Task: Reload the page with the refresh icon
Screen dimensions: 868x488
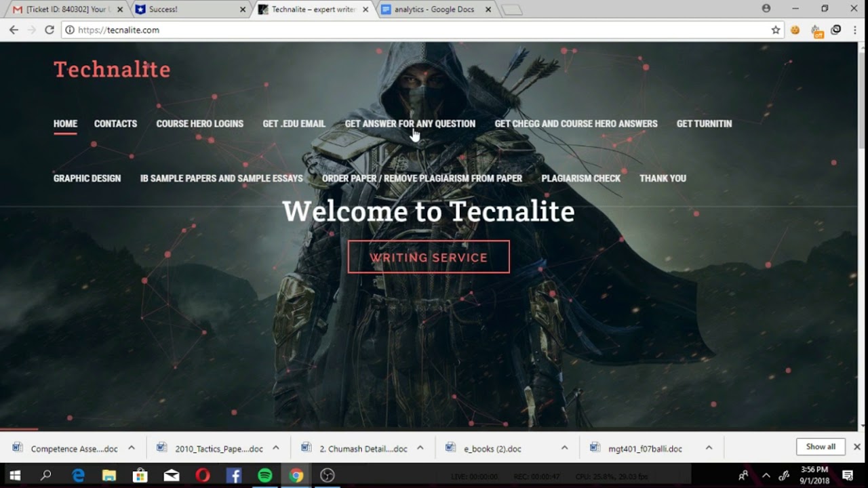Action: pyautogui.click(x=49, y=30)
